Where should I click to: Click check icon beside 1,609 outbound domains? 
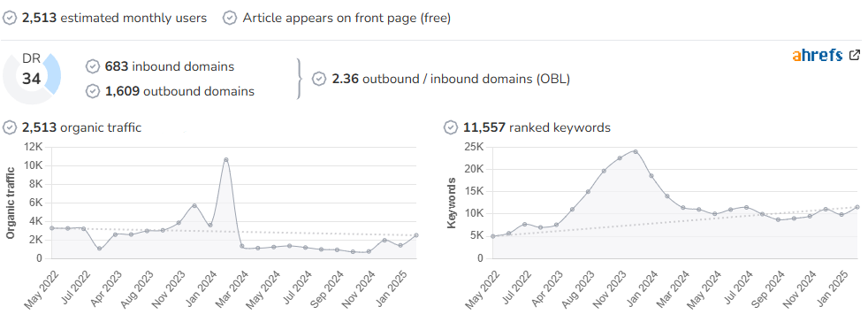93,91
